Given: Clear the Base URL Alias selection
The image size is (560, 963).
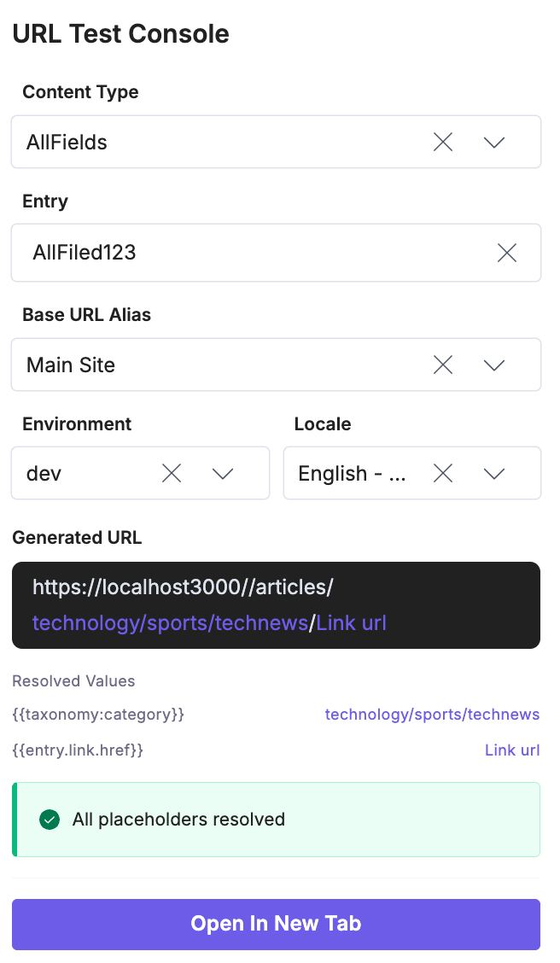Looking at the screenshot, I should coord(443,365).
